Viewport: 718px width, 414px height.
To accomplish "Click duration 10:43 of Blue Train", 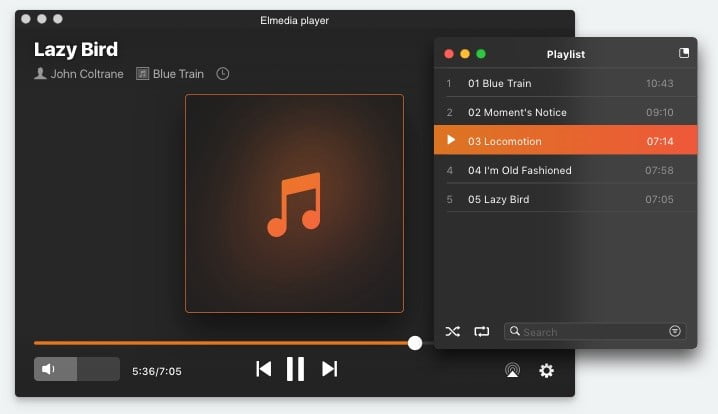I will coord(659,83).
